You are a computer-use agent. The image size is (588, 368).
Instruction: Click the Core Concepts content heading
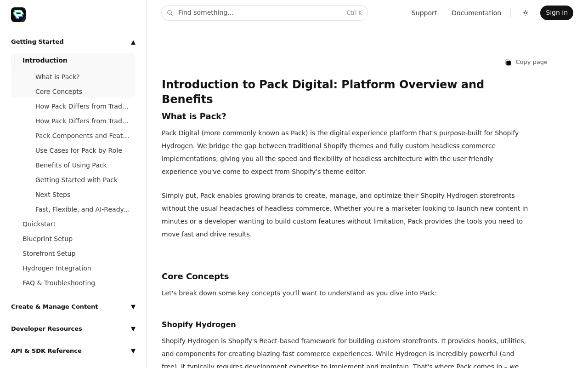click(x=195, y=276)
